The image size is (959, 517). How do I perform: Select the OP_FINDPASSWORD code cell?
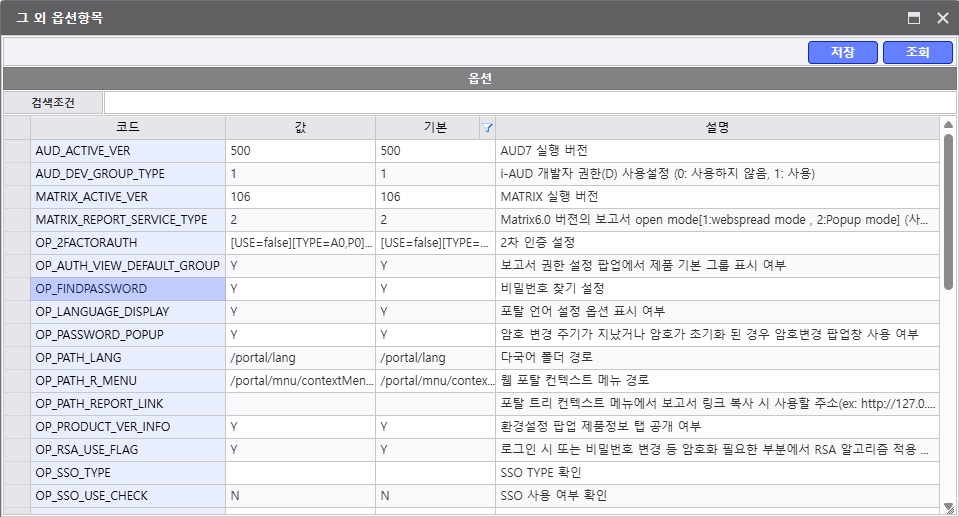click(x=127, y=289)
